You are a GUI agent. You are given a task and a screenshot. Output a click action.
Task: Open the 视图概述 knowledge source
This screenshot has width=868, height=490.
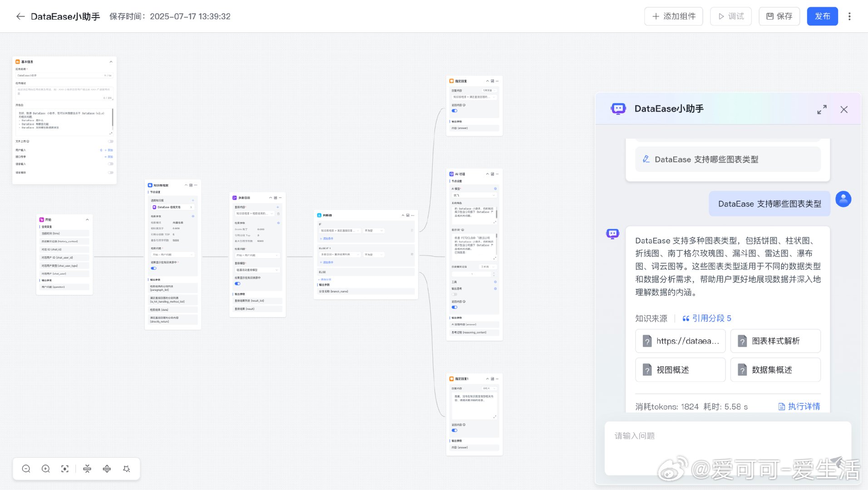click(x=680, y=370)
